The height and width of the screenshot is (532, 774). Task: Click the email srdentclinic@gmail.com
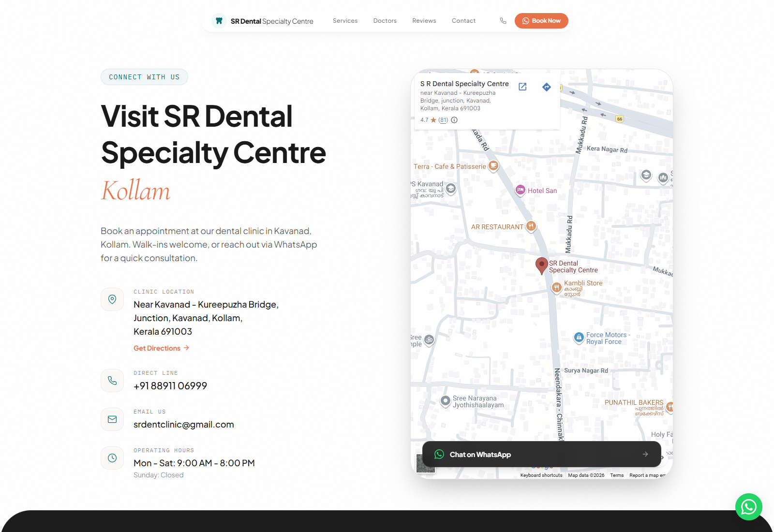click(x=184, y=425)
